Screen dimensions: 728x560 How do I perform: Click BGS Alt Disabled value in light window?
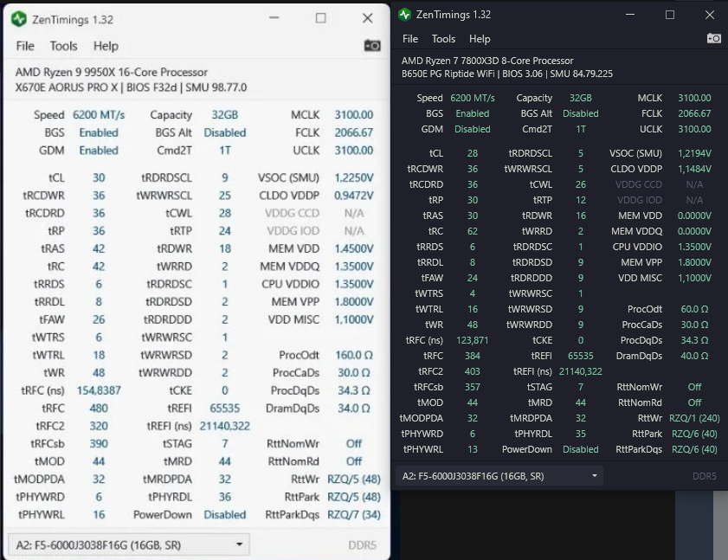(225, 132)
